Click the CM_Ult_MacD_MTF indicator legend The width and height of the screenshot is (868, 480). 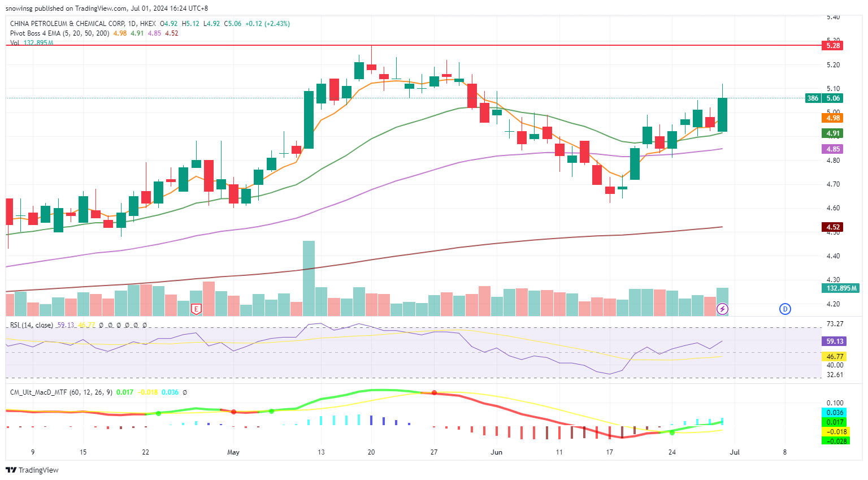coord(61,392)
